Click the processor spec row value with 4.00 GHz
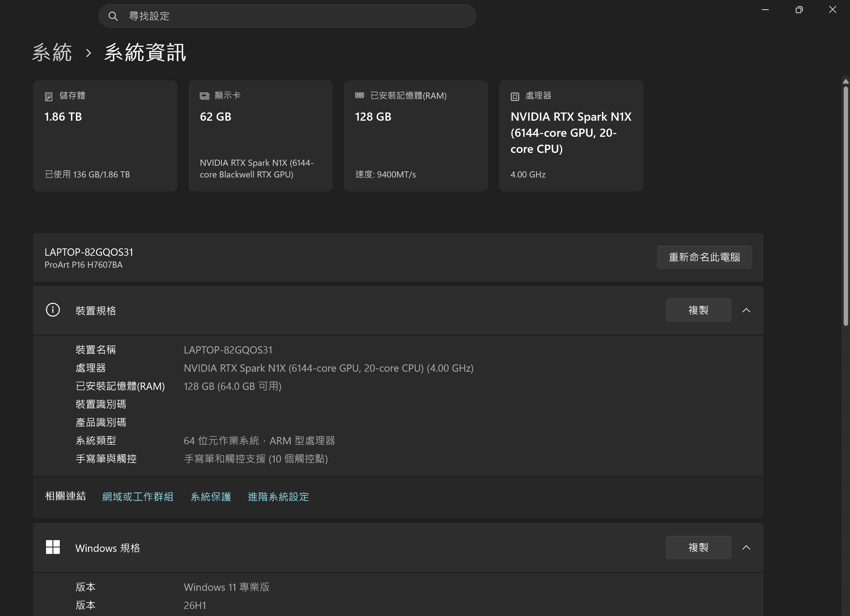 tap(329, 368)
